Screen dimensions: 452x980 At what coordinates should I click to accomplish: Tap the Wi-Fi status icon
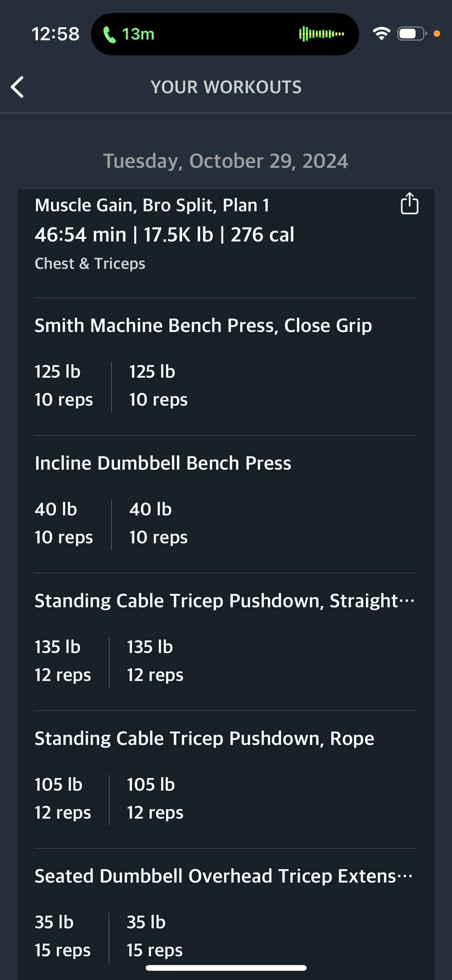point(381,34)
